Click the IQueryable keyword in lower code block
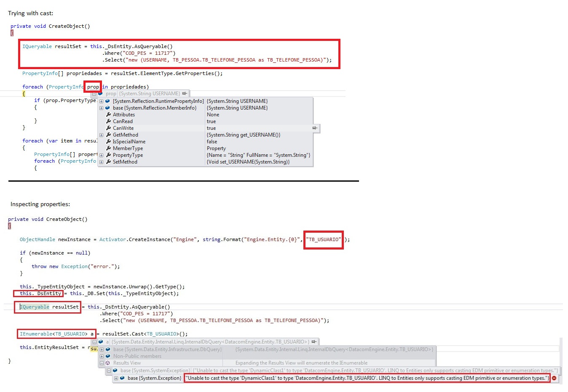568x392 pixels. coord(35,307)
